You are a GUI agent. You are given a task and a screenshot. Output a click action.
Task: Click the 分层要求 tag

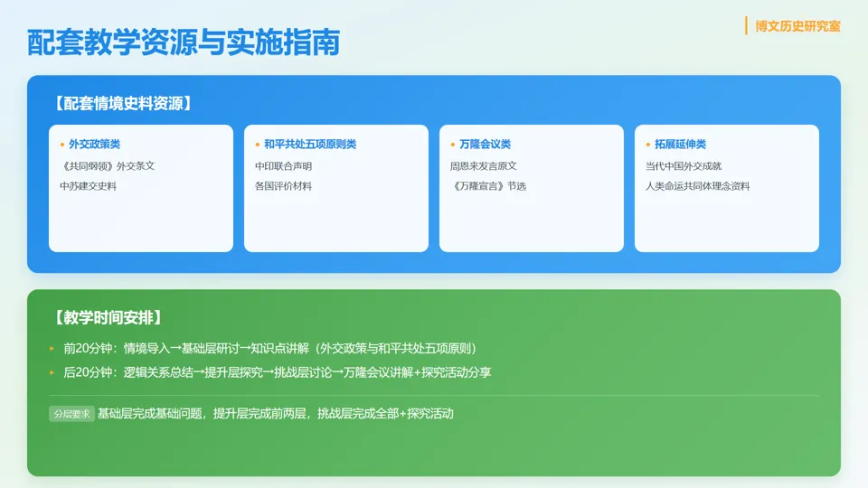pos(72,414)
